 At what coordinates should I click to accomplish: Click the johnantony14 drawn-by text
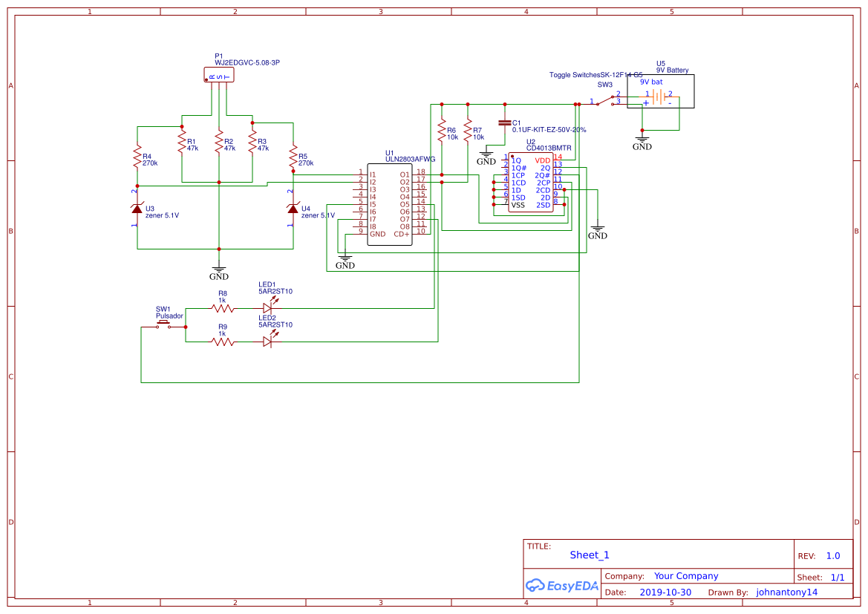[x=786, y=592]
